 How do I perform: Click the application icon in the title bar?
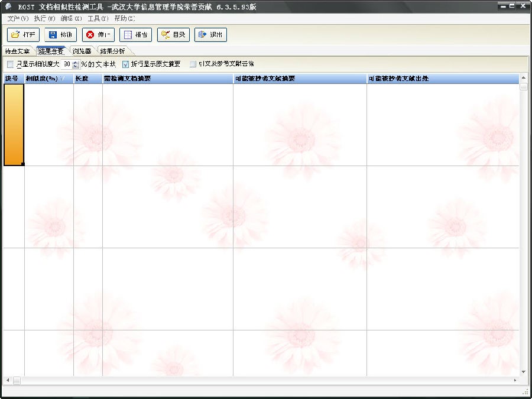point(8,7)
